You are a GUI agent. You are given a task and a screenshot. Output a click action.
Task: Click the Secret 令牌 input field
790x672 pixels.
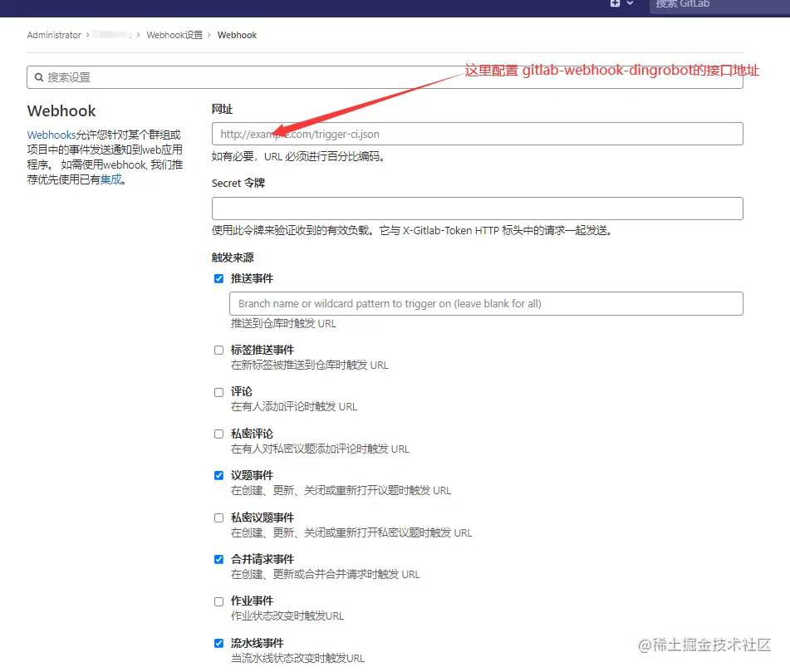477,208
